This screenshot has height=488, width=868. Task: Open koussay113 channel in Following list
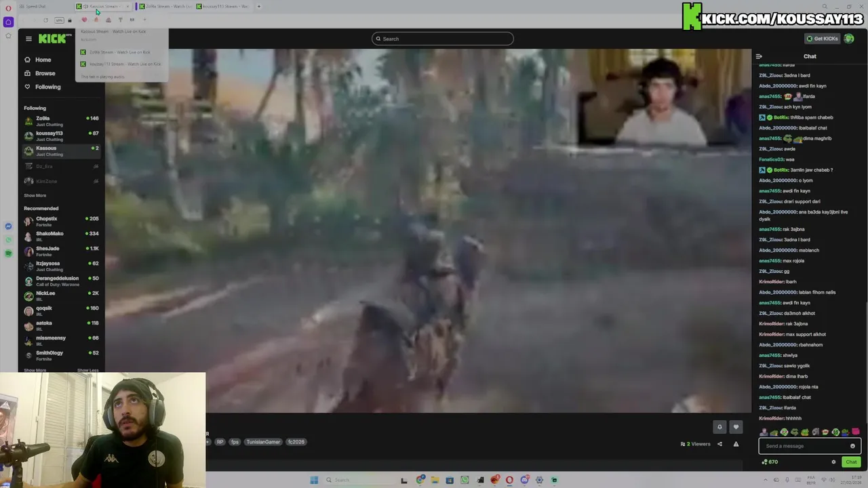[61, 136]
